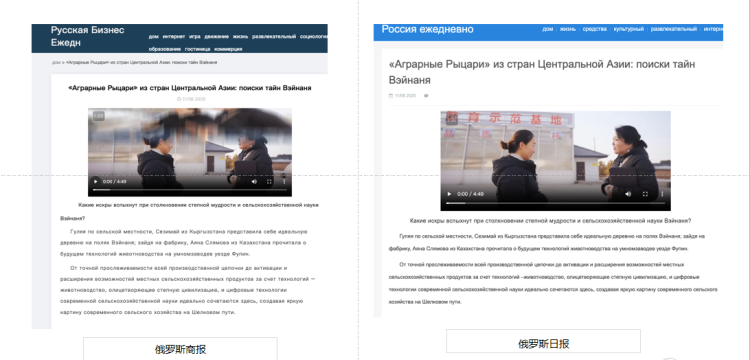Screen dimensions: 750x360
Task: Open more options on the Русская Бизнес video
Action: point(284,182)
